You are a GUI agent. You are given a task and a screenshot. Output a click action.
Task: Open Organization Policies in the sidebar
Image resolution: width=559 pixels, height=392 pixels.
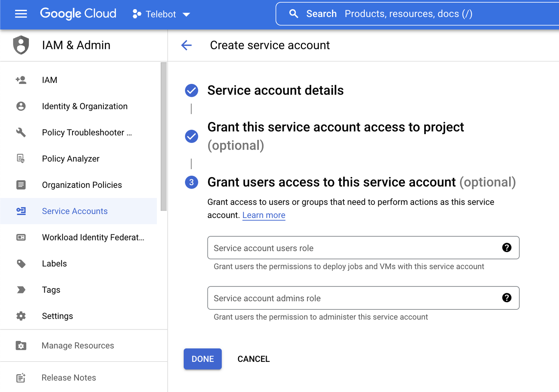pyautogui.click(x=82, y=185)
